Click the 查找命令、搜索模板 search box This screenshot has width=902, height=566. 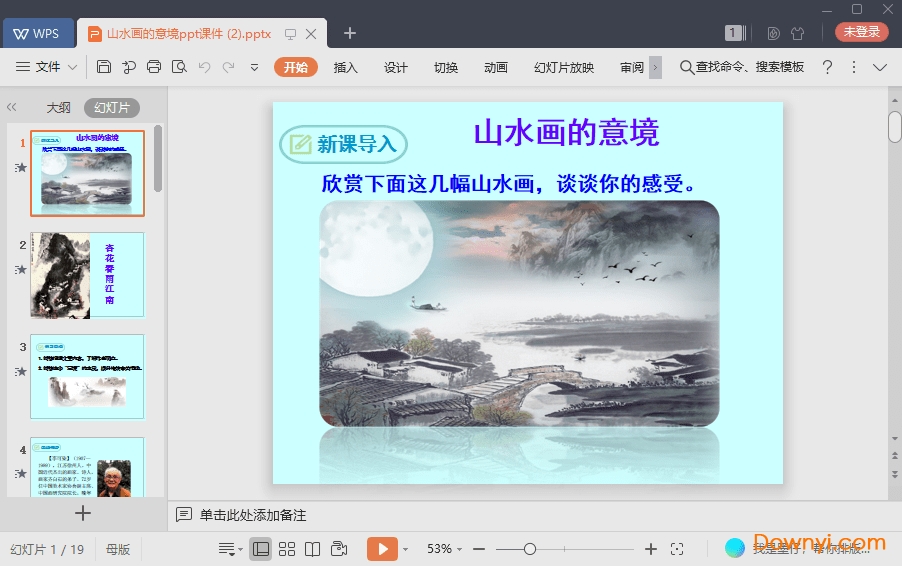click(742, 67)
